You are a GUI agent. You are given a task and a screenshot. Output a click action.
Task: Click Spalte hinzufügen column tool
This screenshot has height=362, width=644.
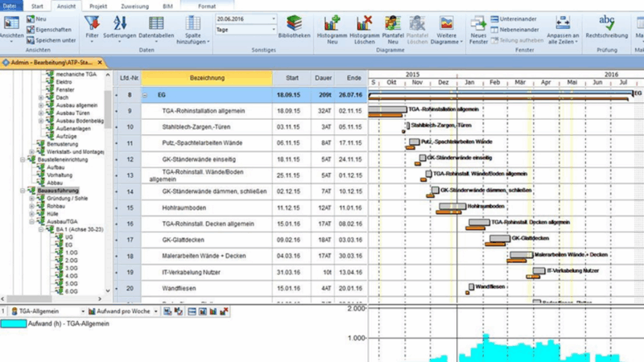tap(193, 30)
